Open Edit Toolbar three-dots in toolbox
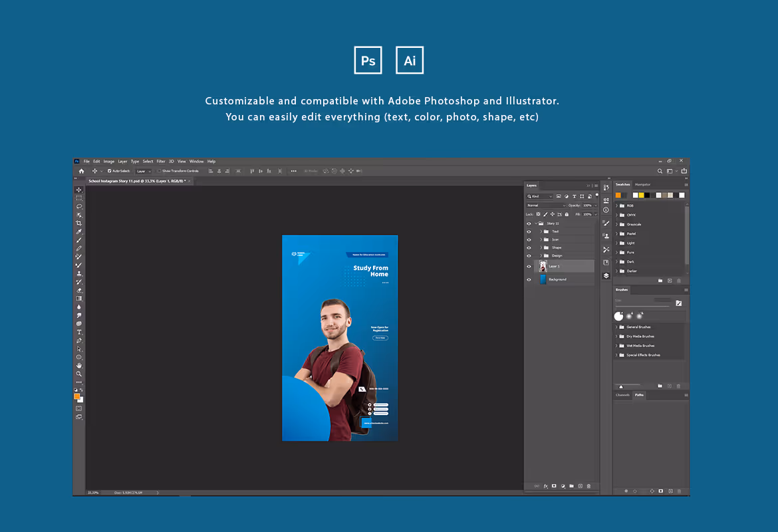Image resolution: width=778 pixels, height=532 pixels. click(79, 382)
